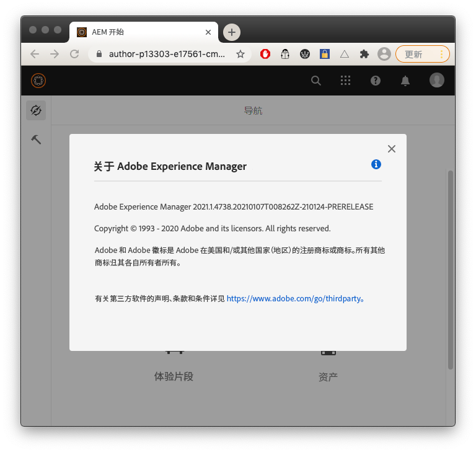This screenshot has width=476, height=452.
Task: Select the AEM 开始 browser tab
Action: point(144,32)
